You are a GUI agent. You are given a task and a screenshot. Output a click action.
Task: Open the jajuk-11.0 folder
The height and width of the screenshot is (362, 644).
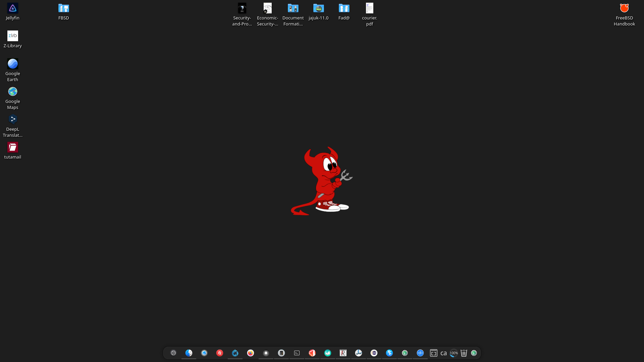318,8
